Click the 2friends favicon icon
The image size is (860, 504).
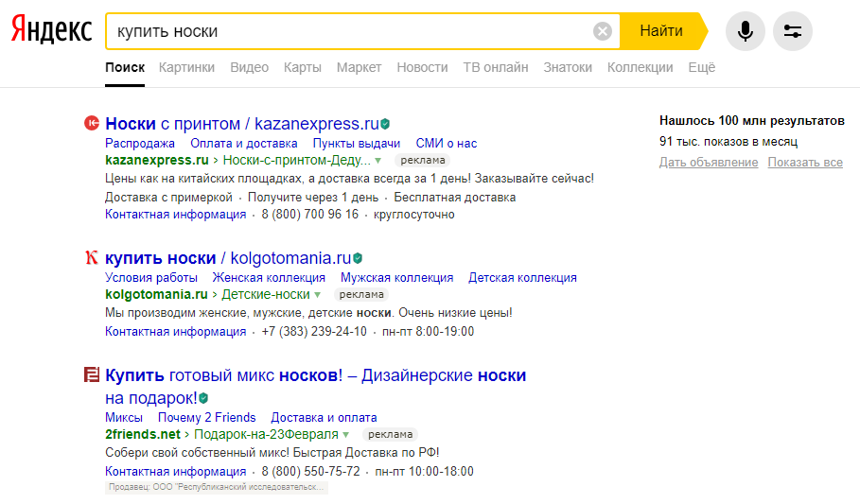92,374
